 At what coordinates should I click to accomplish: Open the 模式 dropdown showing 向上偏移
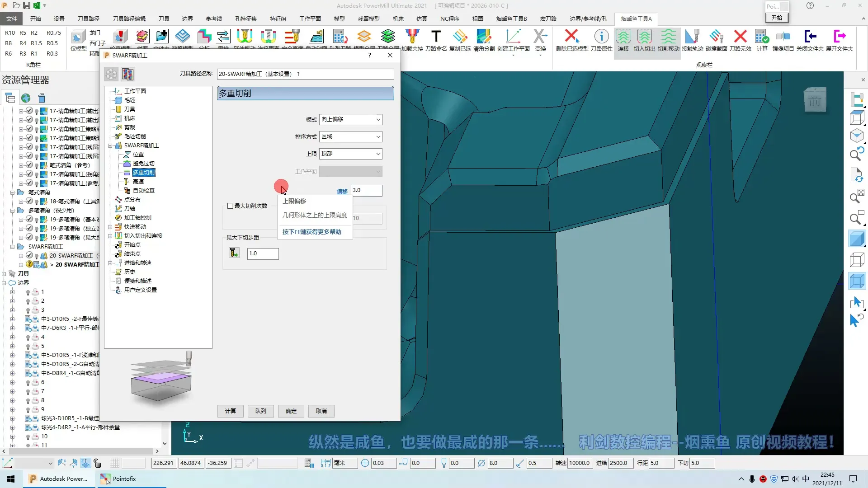pyautogui.click(x=351, y=119)
